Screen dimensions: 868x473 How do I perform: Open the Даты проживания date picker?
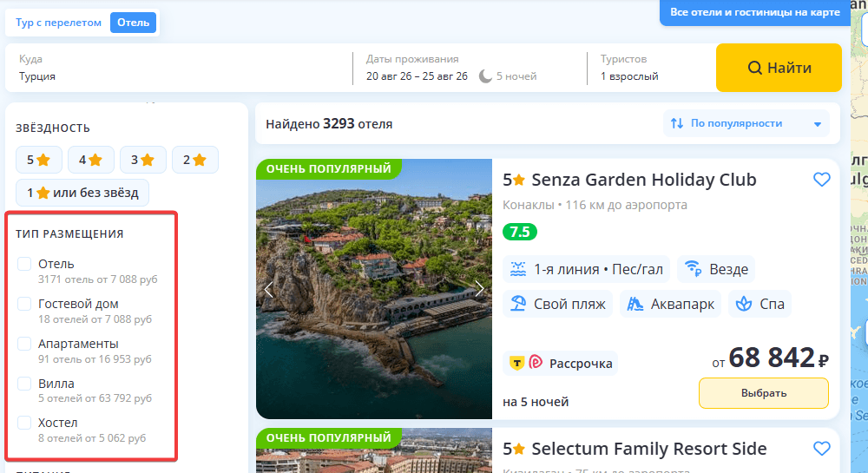(x=470, y=68)
